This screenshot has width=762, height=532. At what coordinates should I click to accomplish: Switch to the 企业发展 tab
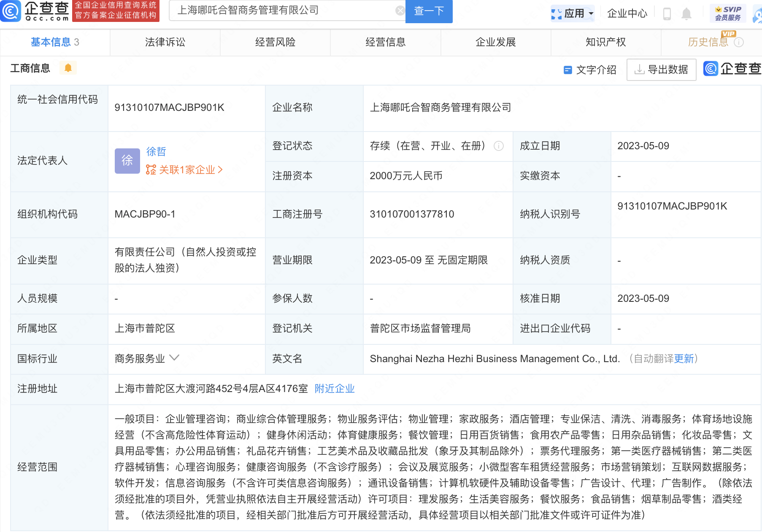pyautogui.click(x=496, y=42)
